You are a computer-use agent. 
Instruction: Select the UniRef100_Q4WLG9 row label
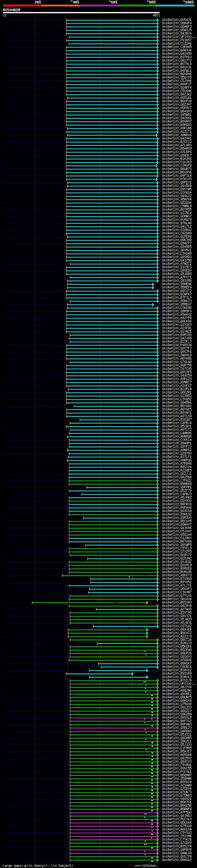[x=176, y=853]
